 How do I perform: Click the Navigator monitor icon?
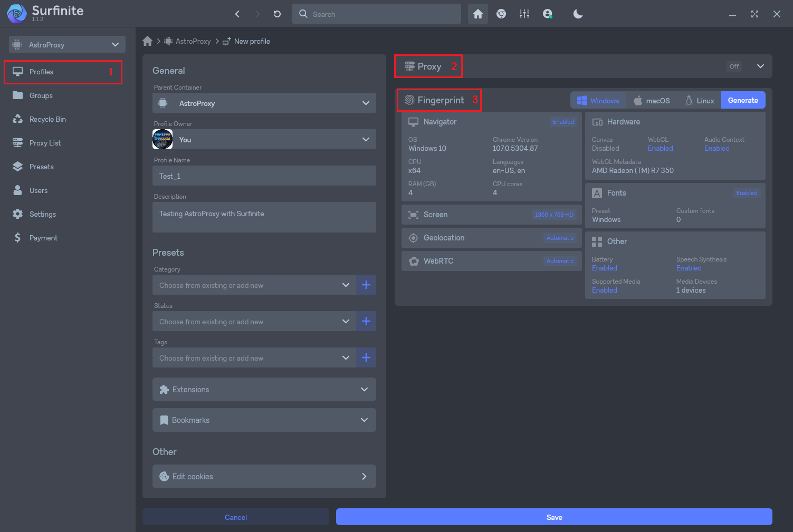(x=414, y=122)
